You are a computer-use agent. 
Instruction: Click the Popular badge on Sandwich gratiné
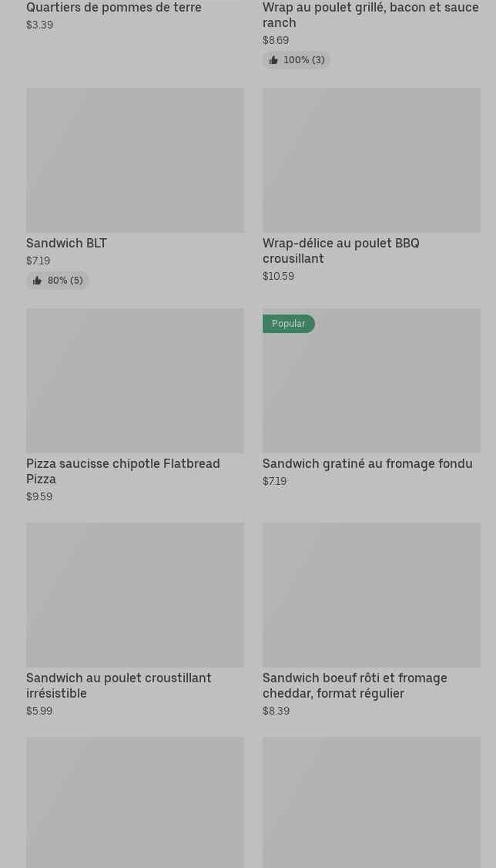pyautogui.click(x=289, y=324)
